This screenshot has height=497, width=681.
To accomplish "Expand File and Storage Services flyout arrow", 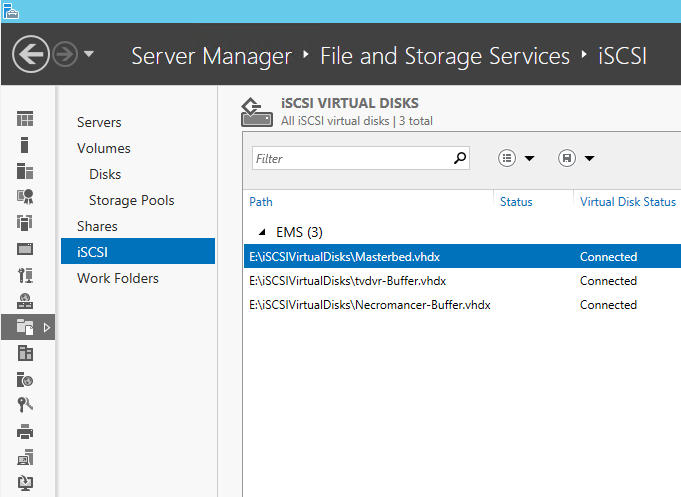I will coord(47,327).
